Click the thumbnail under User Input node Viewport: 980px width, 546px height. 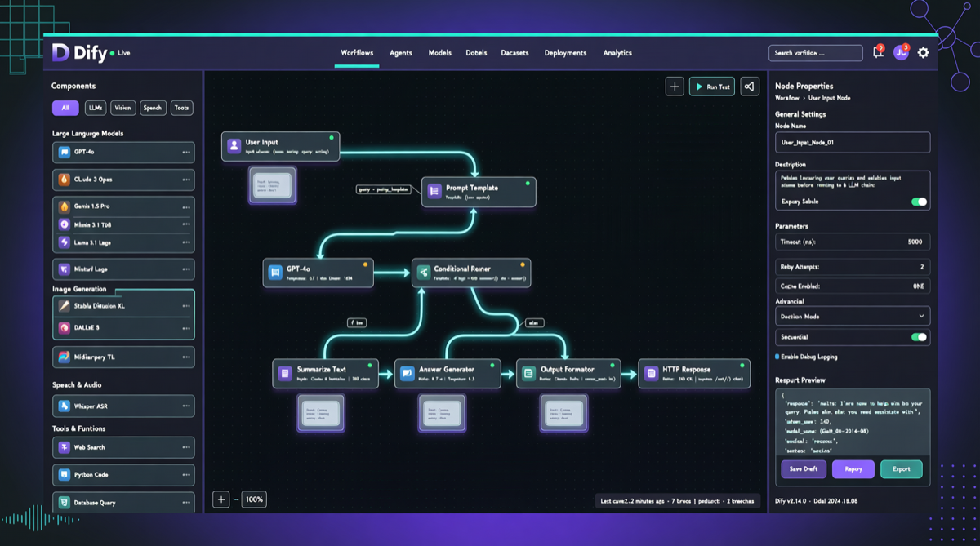tap(273, 185)
